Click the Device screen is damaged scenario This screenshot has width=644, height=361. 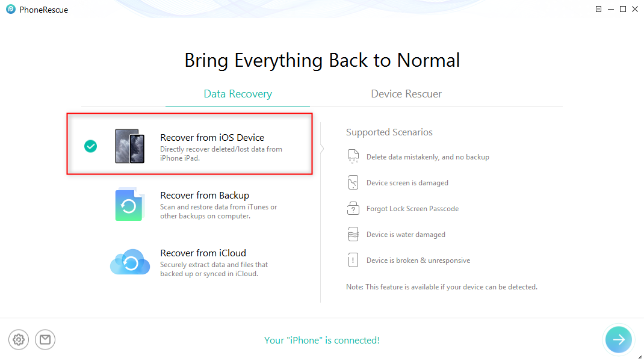(407, 183)
